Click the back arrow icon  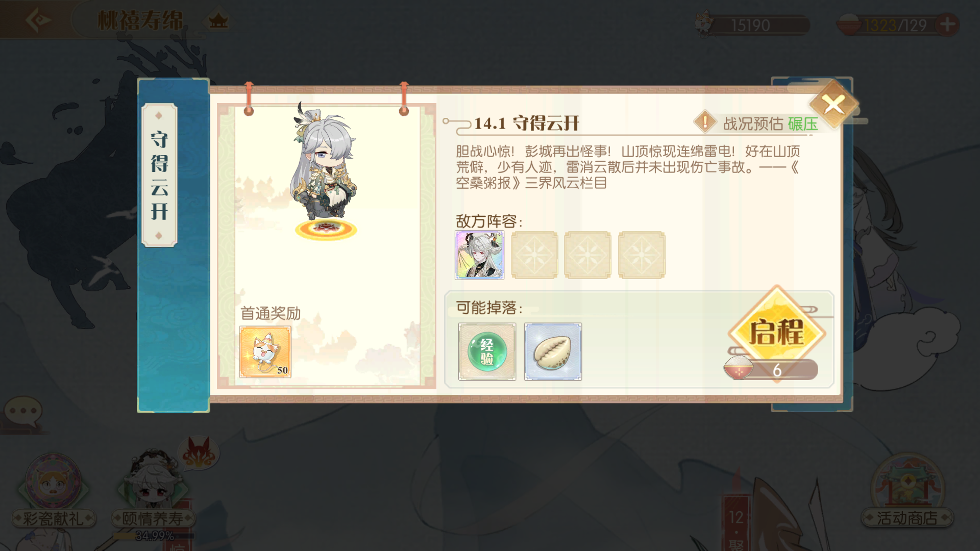click(37, 20)
